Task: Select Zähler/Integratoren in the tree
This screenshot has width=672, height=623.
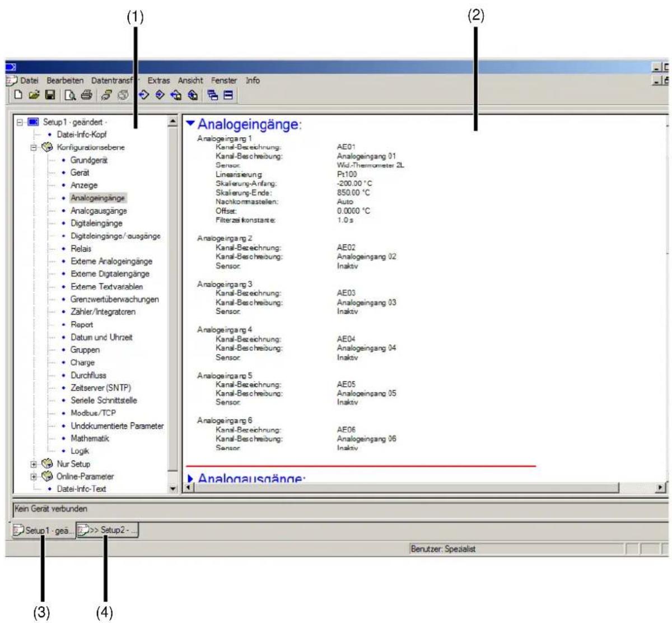Action: point(103,311)
